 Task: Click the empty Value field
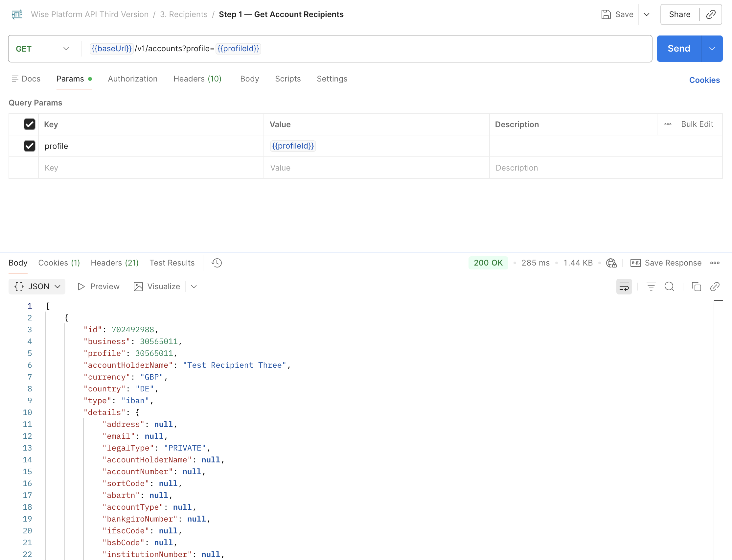[x=377, y=168]
